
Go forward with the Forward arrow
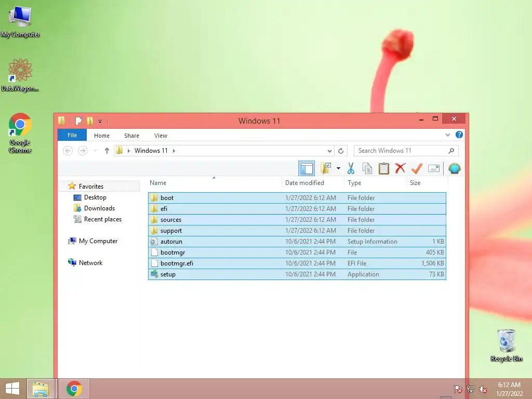click(83, 151)
